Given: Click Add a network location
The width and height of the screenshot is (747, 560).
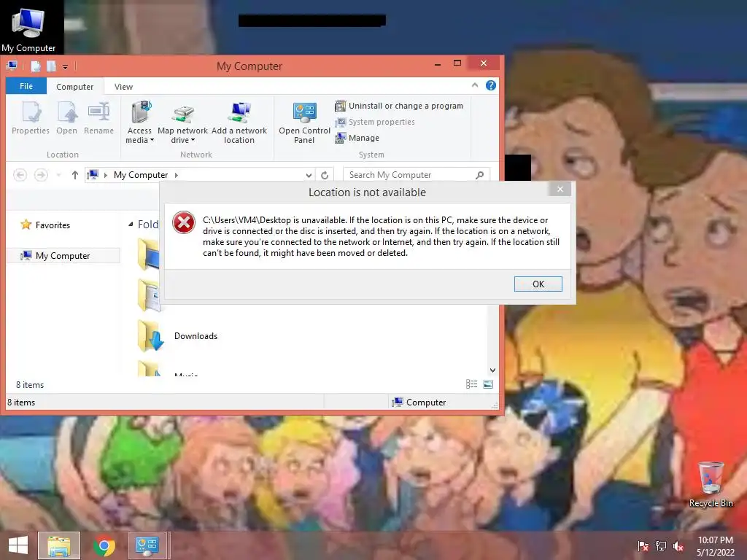Looking at the screenshot, I should click(239, 122).
